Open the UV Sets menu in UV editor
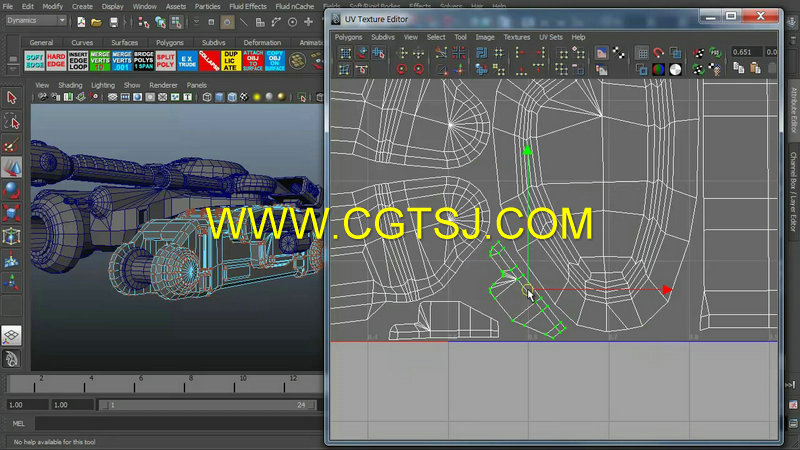Image resolution: width=800 pixels, height=450 pixels. pos(551,37)
